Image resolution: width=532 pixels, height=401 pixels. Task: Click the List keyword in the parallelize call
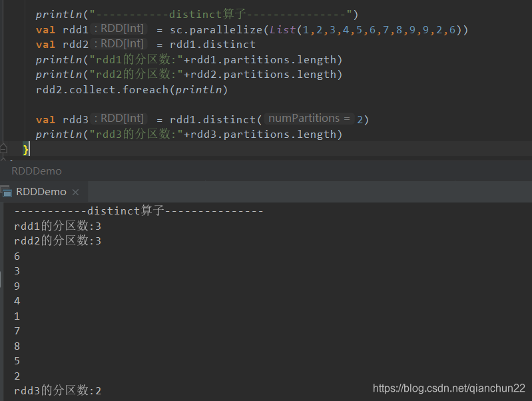282,30
